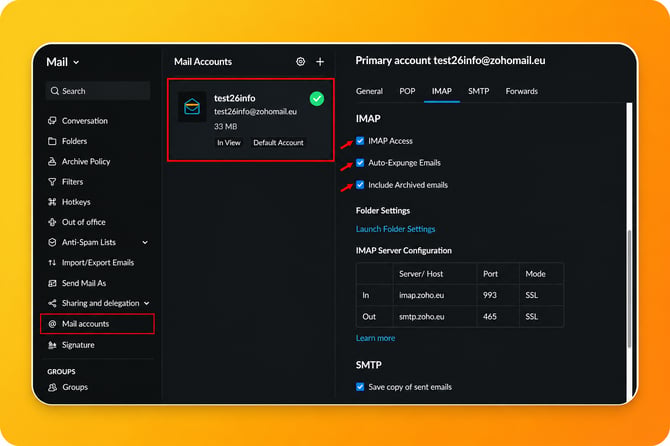Click the Filters funnel icon in sidebar
This screenshot has width=670, height=446.
52,182
